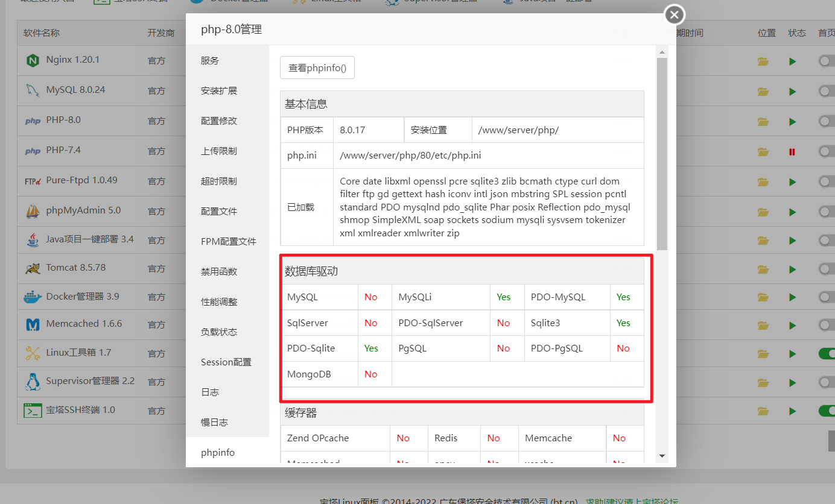
Task: Click the running status icon for Linux工具箱
Action: (x=793, y=353)
